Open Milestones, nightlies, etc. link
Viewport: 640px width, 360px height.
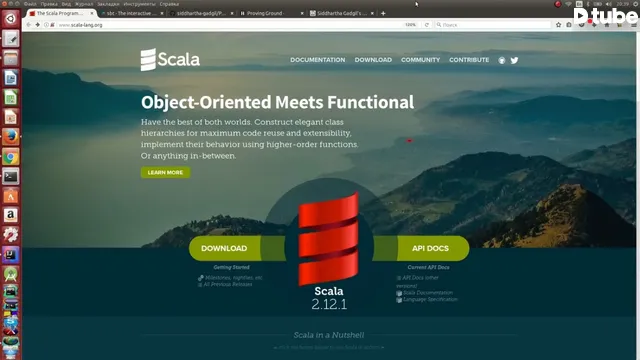coord(233,278)
